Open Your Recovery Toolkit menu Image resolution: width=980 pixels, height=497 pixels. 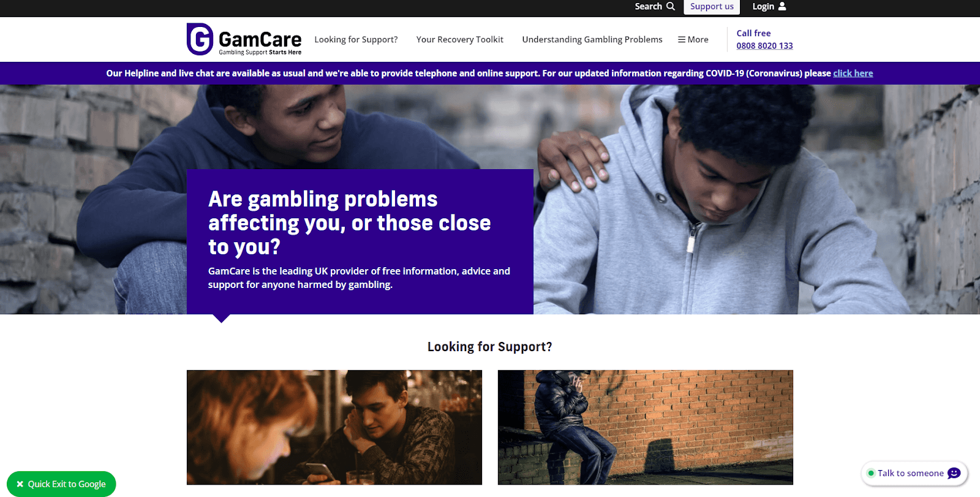coord(459,39)
